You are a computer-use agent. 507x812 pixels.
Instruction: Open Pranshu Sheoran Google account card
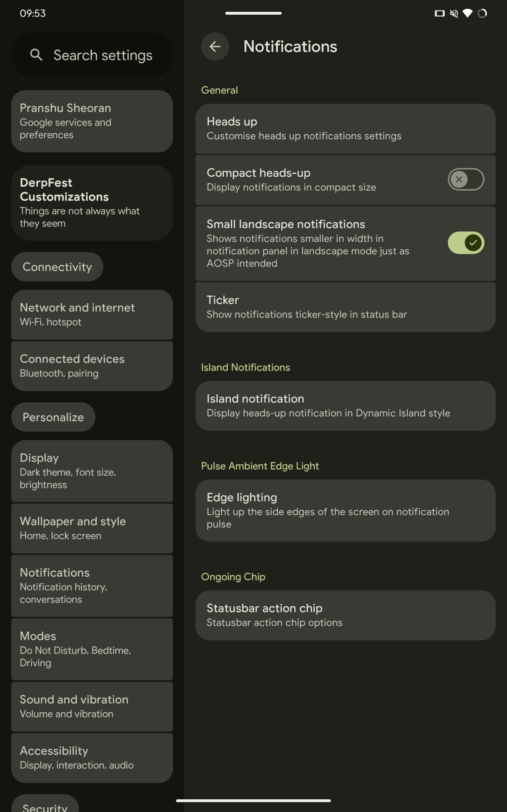[x=92, y=121]
